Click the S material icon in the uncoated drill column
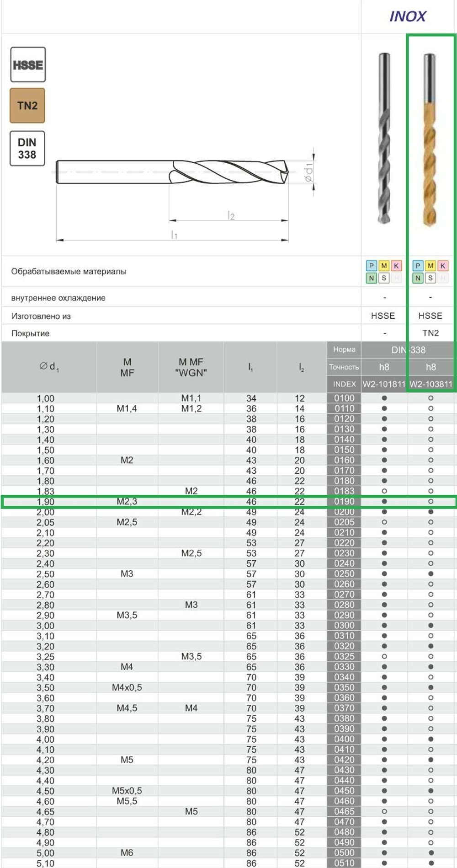The width and height of the screenshot is (457, 868). point(384,278)
